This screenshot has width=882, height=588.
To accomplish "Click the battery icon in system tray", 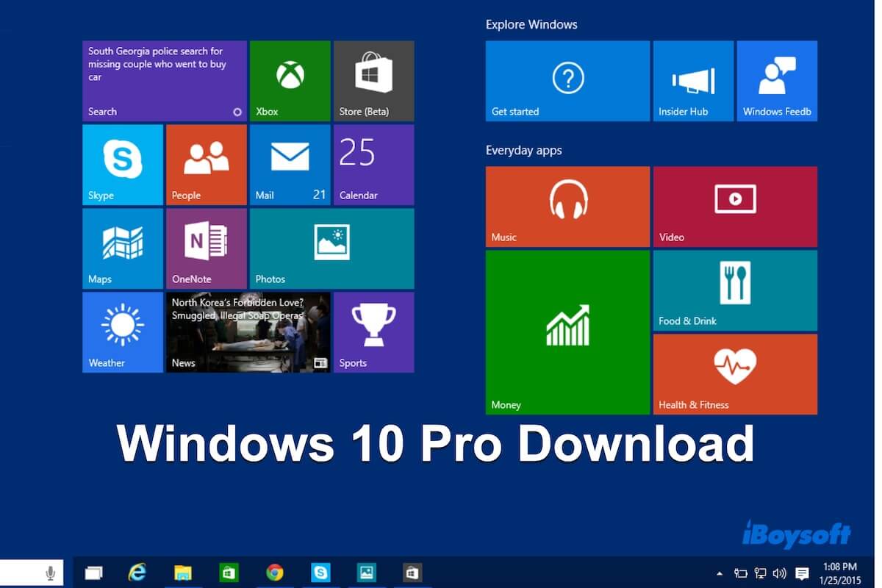I will tap(741, 573).
